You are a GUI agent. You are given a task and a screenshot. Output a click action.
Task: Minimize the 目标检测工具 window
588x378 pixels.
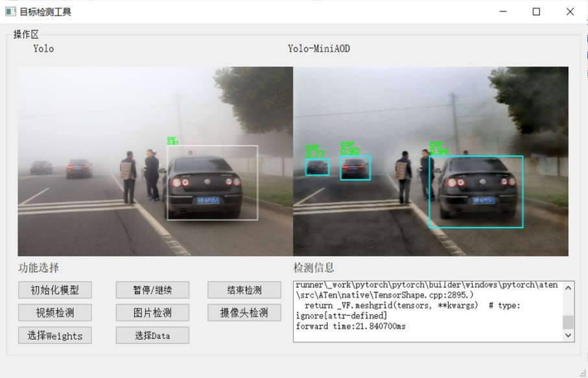(502, 12)
